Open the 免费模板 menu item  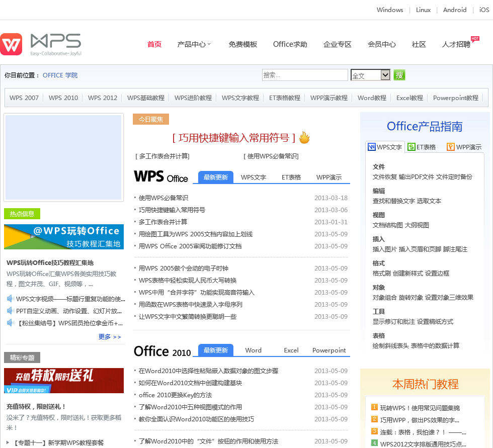pyautogui.click(x=242, y=44)
